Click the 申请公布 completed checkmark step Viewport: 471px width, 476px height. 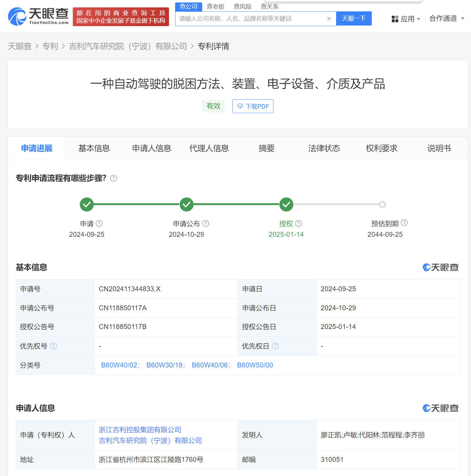(x=186, y=204)
